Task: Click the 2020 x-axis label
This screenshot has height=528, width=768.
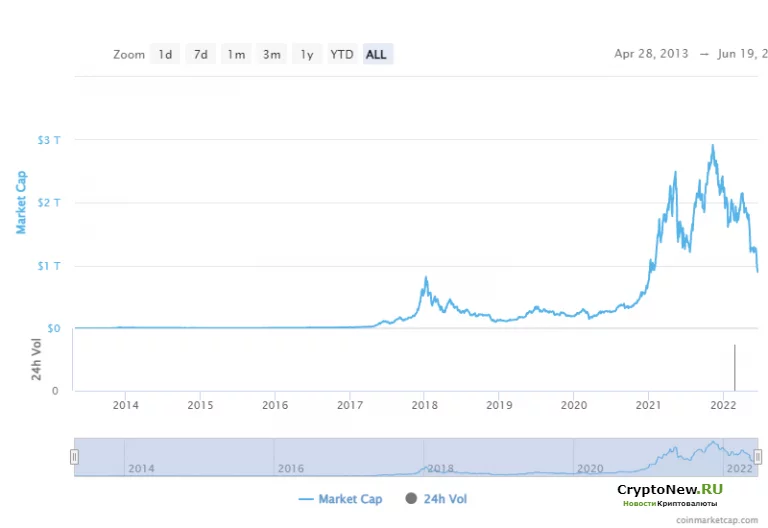Action: coord(574,405)
